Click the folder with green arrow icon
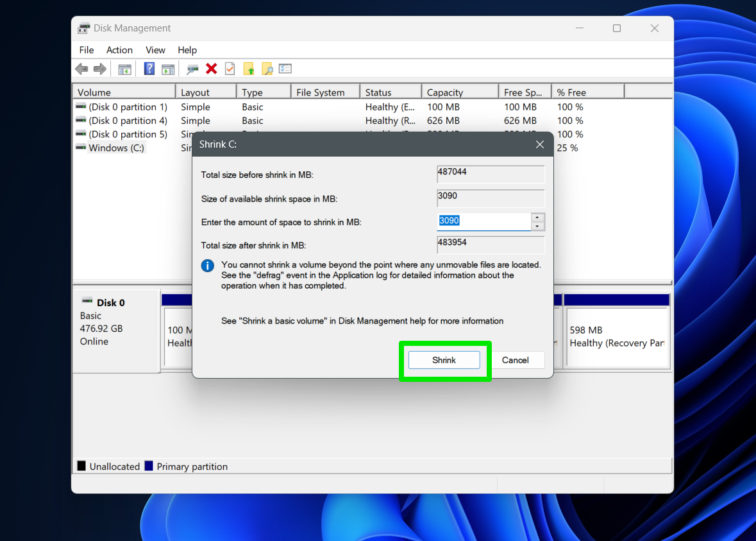This screenshot has height=541, width=756. [x=249, y=69]
